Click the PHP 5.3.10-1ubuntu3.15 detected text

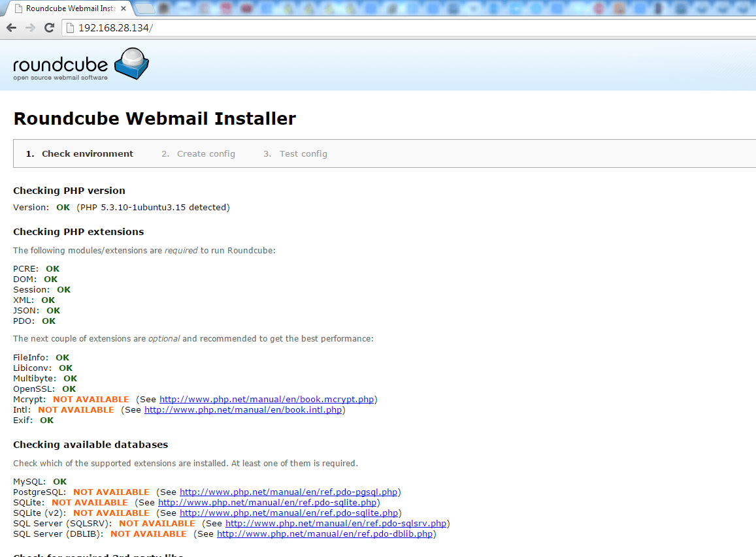click(x=154, y=208)
